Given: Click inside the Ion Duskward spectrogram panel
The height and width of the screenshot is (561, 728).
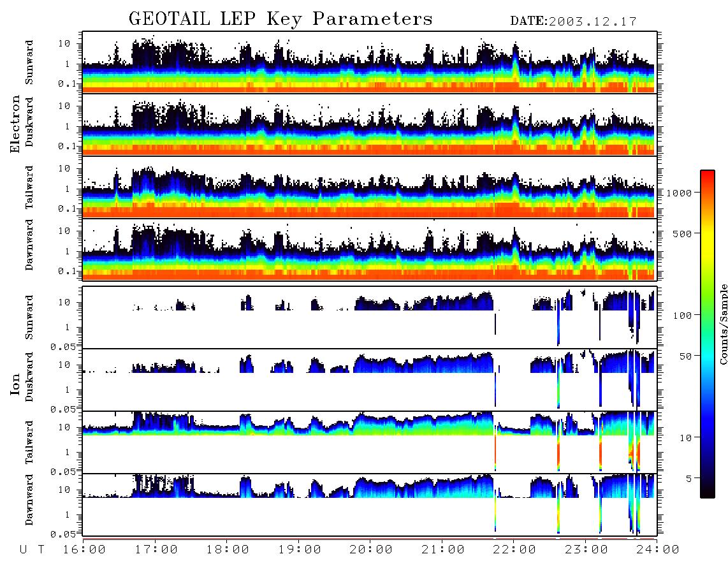Looking at the screenshot, I should tap(370, 380).
